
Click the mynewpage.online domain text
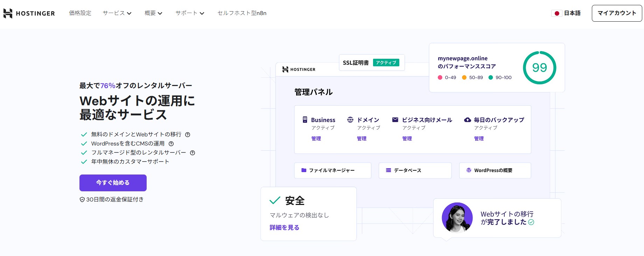click(463, 58)
